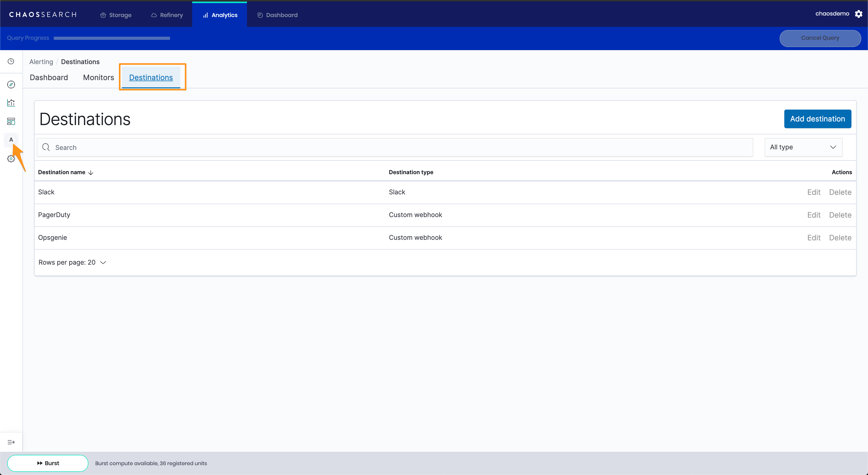868x475 pixels.
Task: Click the destinations Search field
Action: click(x=394, y=147)
